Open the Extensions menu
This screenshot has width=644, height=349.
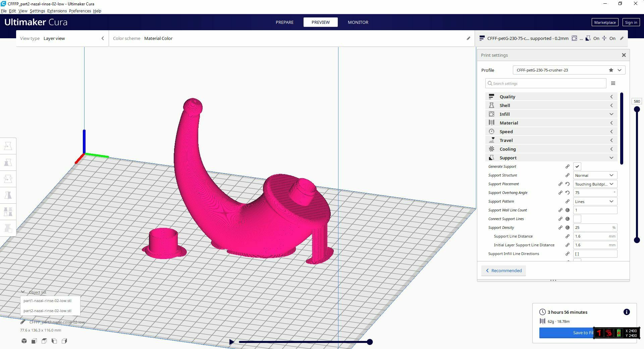[x=57, y=11]
